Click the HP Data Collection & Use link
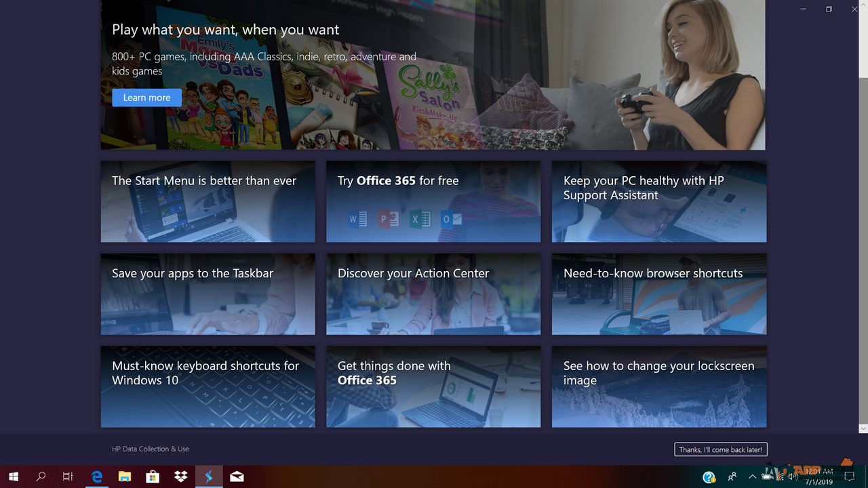 click(151, 449)
